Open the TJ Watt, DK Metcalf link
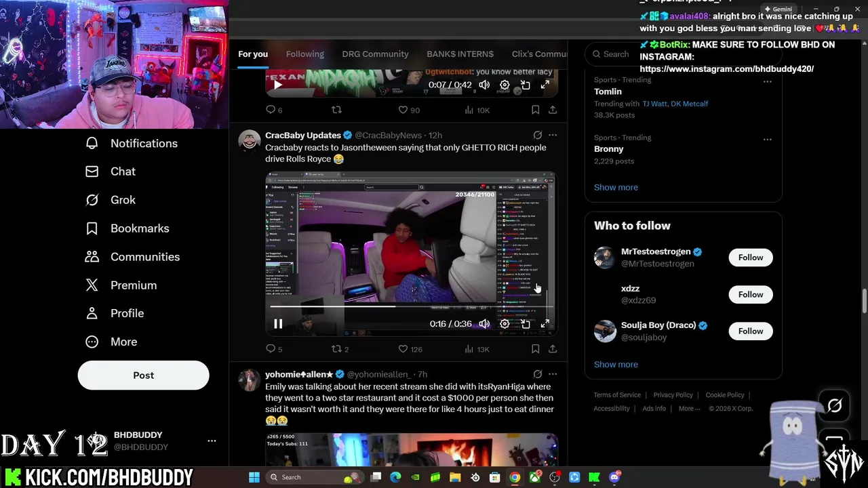 675,104
